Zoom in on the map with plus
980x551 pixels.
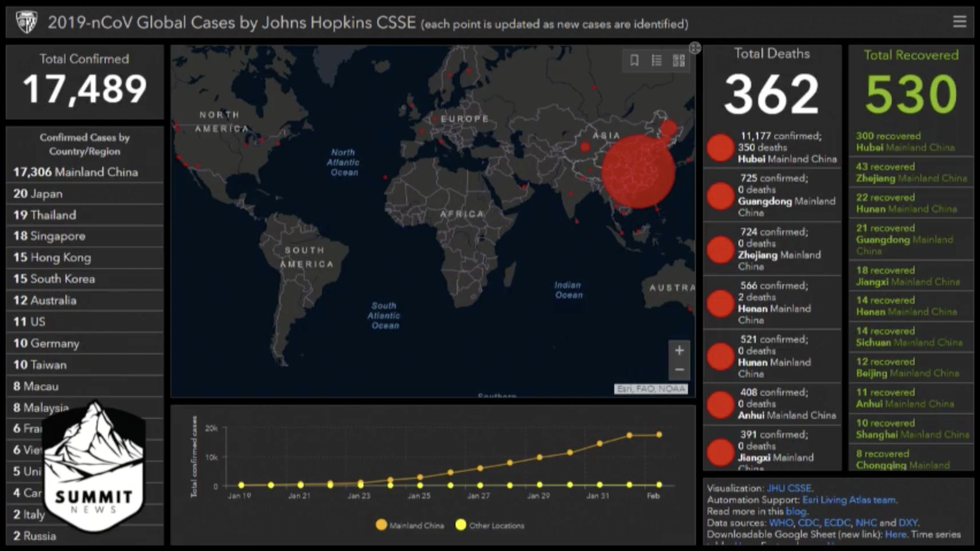tap(679, 350)
